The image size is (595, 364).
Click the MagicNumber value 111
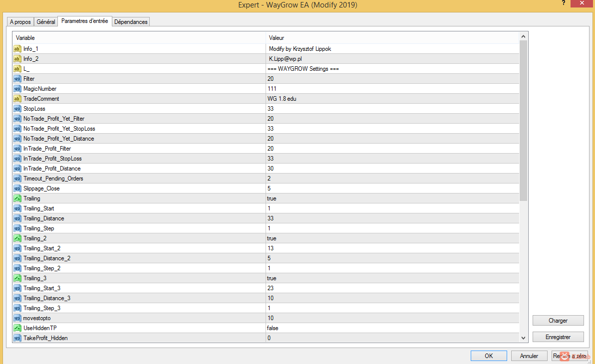coord(272,89)
